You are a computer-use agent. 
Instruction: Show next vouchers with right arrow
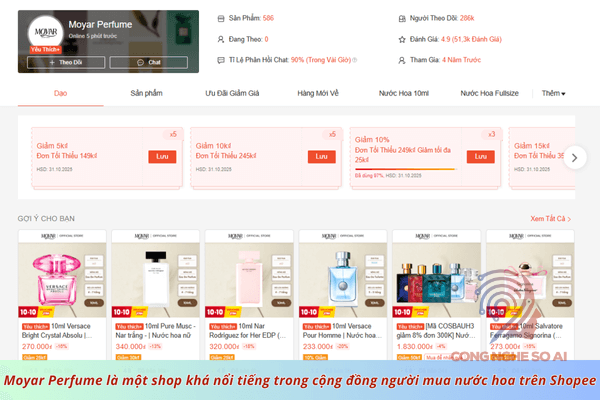tap(574, 158)
